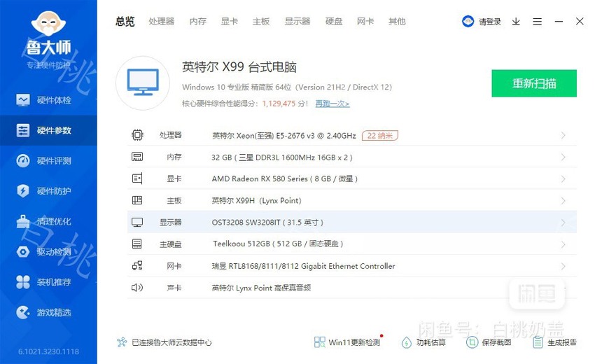Click the download arrow icon in title bar
Viewport: 595px width, 364px height.
(516, 22)
